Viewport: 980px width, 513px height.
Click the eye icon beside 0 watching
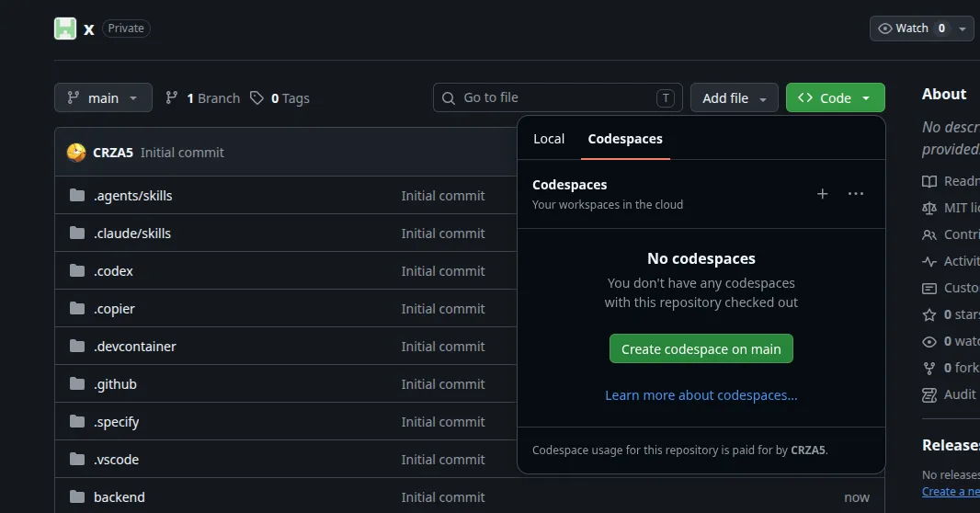coord(929,341)
